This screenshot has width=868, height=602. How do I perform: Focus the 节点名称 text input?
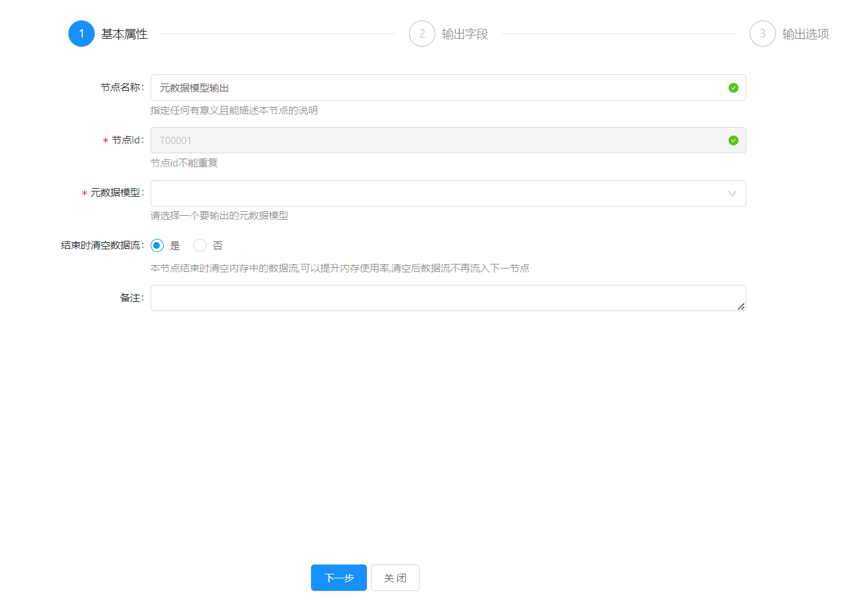click(434, 88)
